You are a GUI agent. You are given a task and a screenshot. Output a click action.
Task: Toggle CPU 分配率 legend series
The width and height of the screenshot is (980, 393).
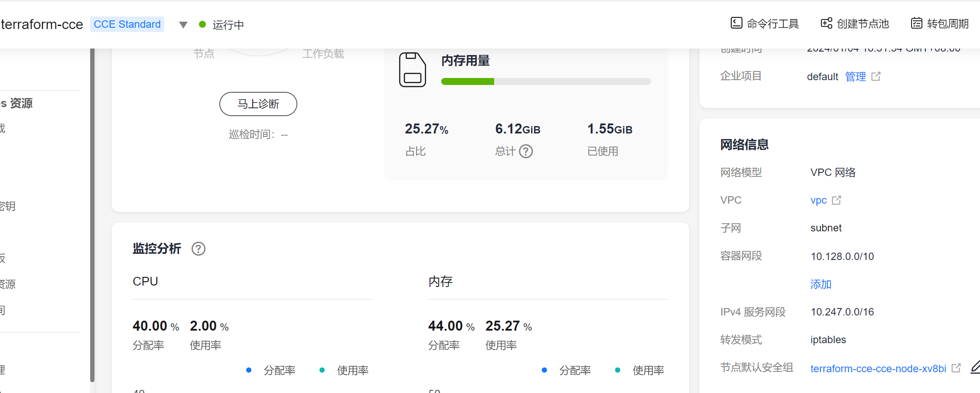pos(271,370)
